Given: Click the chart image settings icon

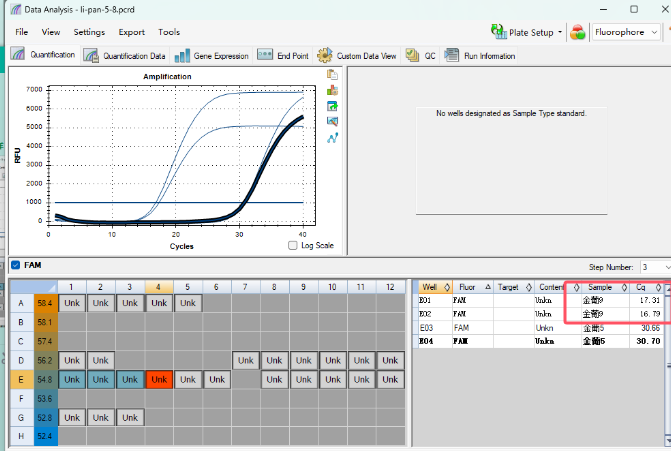Looking at the screenshot, I should click(x=332, y=122).
